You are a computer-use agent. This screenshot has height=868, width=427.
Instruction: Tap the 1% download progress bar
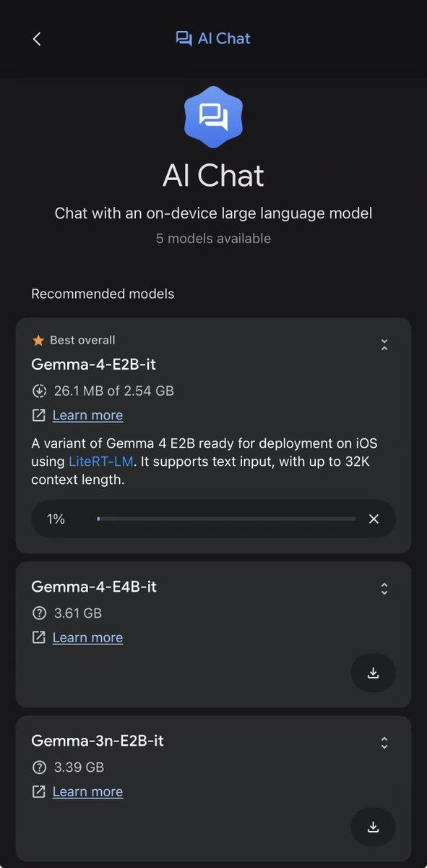click(x=224, y=519)
